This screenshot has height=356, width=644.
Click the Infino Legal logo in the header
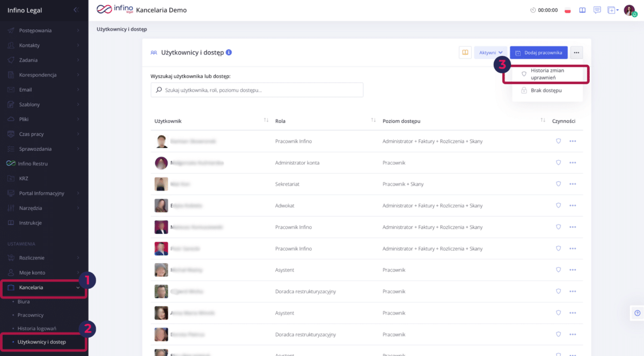tap(115, 10)
